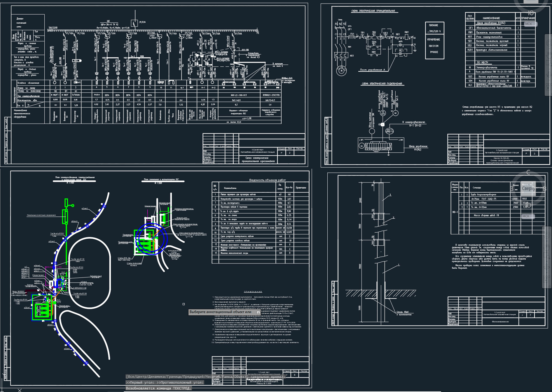Expand orbit options arrow on lower navigation bar
The image size is (552, 392).
547,273
